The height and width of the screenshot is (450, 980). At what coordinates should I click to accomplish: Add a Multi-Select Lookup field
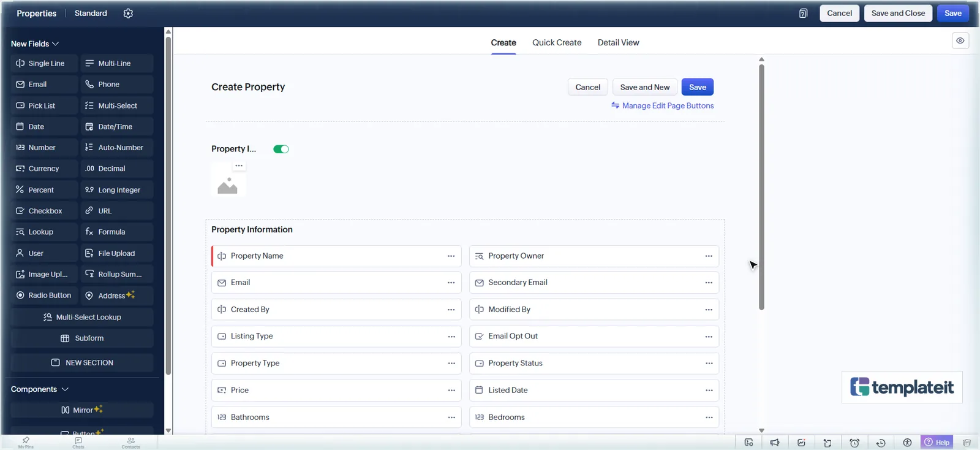(x=82, y=317)
